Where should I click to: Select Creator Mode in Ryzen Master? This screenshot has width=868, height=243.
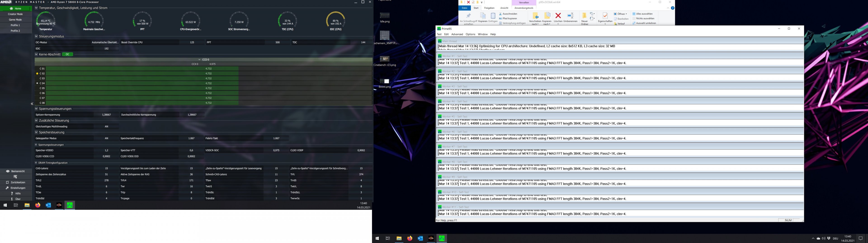pos(16,14)
